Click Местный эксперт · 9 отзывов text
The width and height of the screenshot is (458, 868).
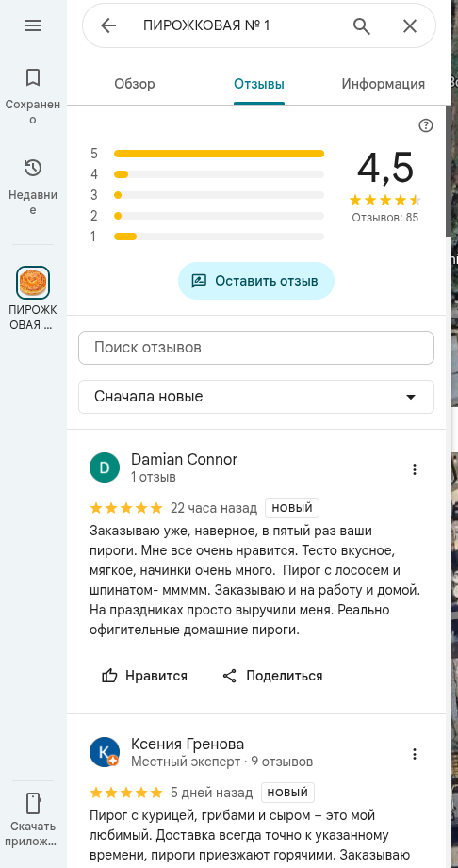(x=222, y=762)
